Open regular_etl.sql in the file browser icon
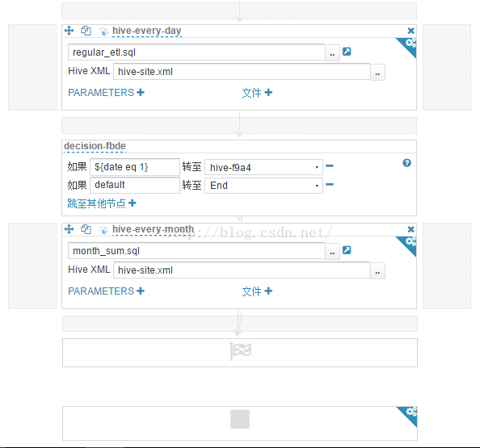480x448 pixels. point(347,52)
